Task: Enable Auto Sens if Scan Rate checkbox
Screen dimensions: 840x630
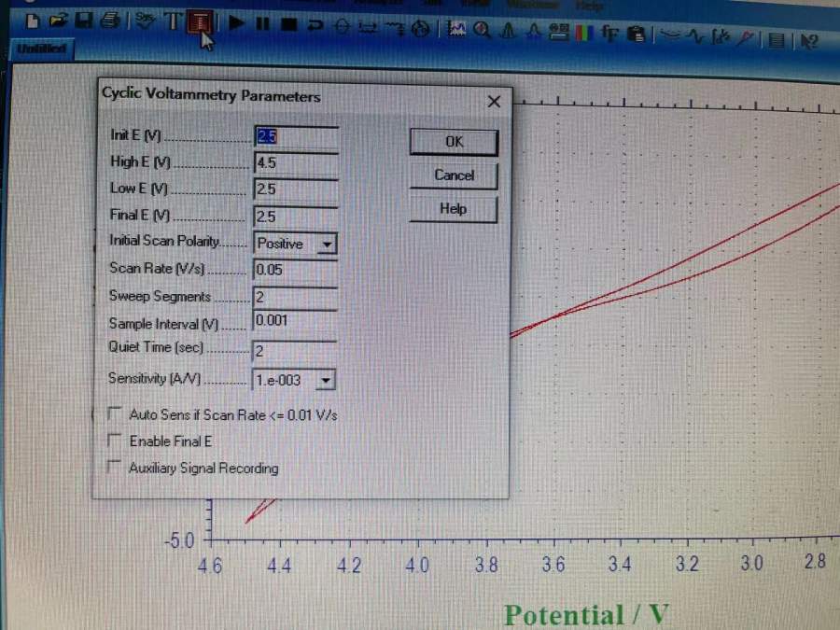Action: click(x=116, y=413)
